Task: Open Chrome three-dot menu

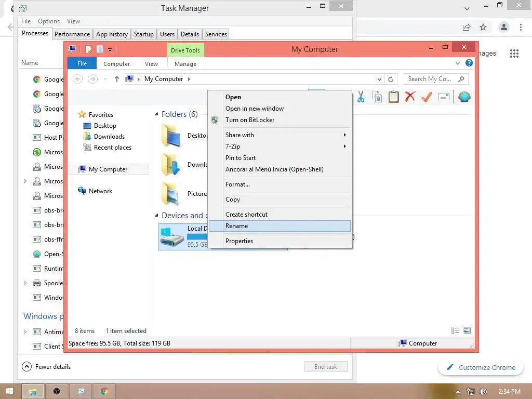Action: tap(521, 27)
